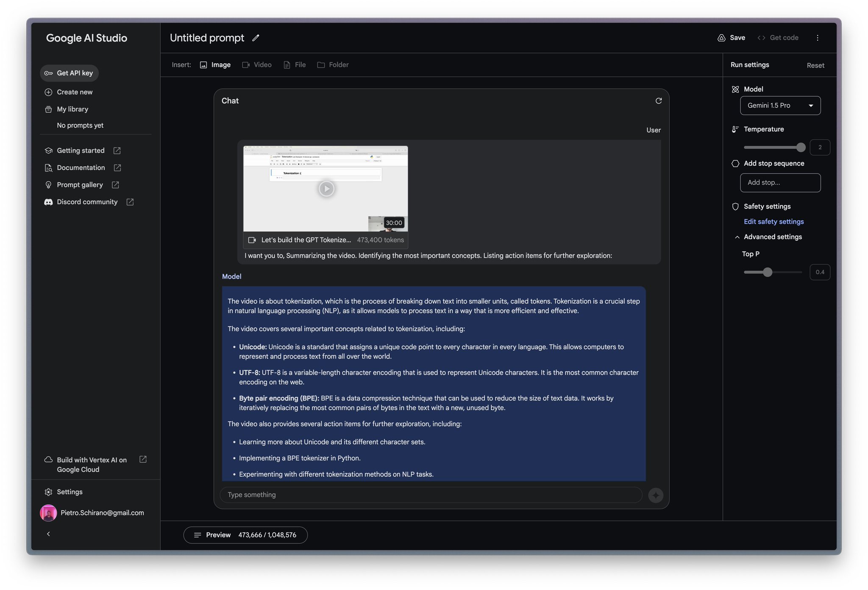The height and width of the screenshot is (590, 868).
Task: Insert a Video
Action: point(257,65)
